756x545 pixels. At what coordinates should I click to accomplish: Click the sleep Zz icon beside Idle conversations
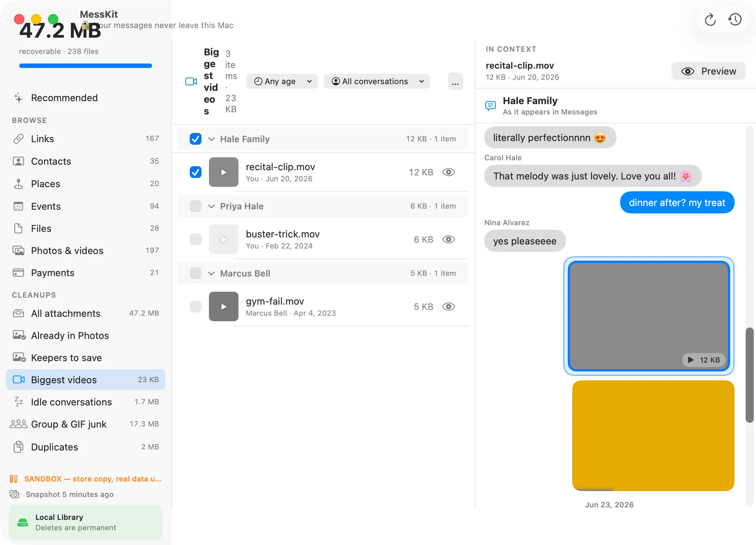tap(18, 402)
